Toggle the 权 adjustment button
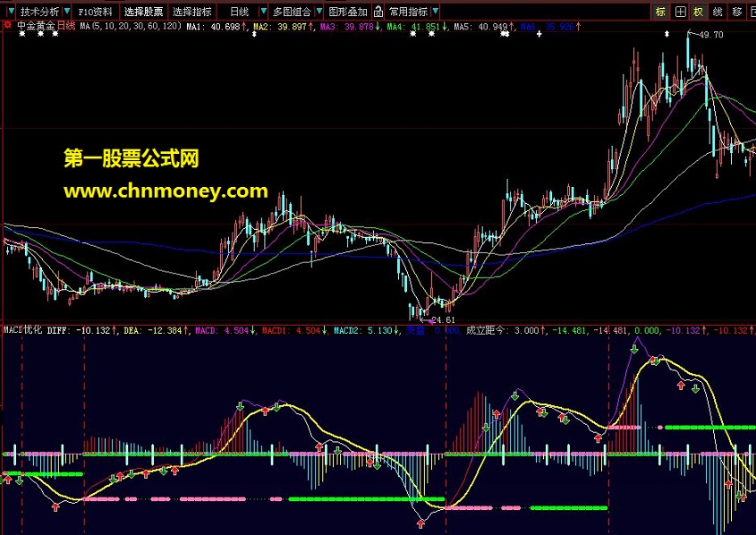The image size is (756, 535). point(698,12)
